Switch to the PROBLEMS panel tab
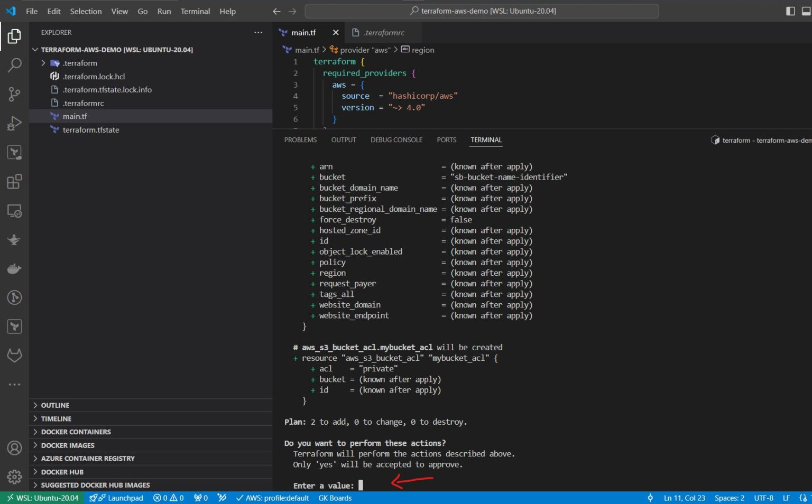Viewport: 812px width, 504px height. [x=300, y=140]
